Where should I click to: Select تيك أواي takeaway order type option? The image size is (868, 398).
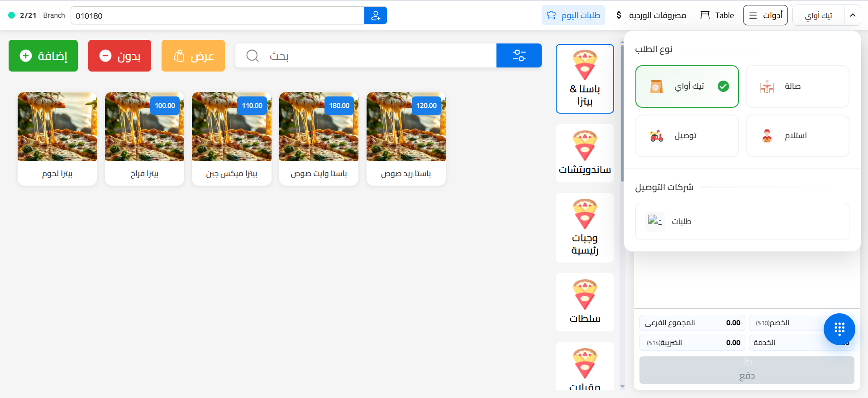click(687, 86)
